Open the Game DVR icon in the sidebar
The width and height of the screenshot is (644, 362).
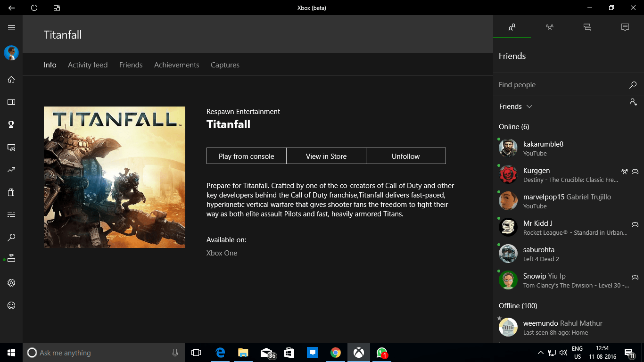11,147
